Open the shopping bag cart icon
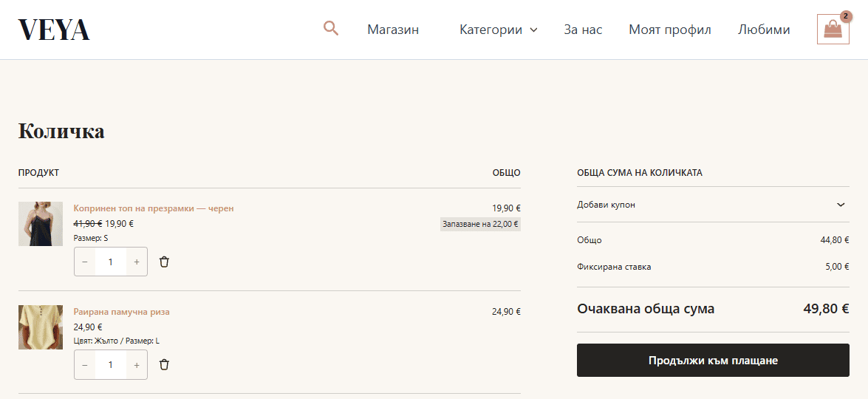 pyautogui.click(x=833, y=29)
